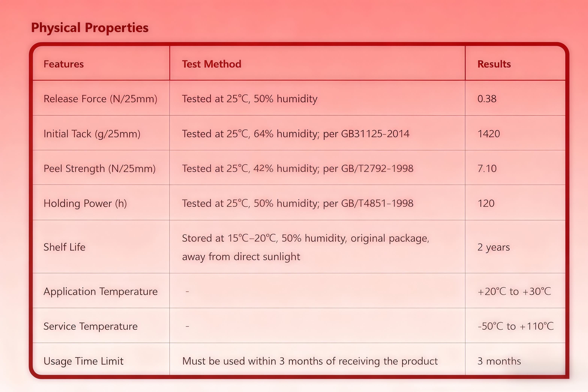Click the -50℃ to +110℃ result

(515, 327)
